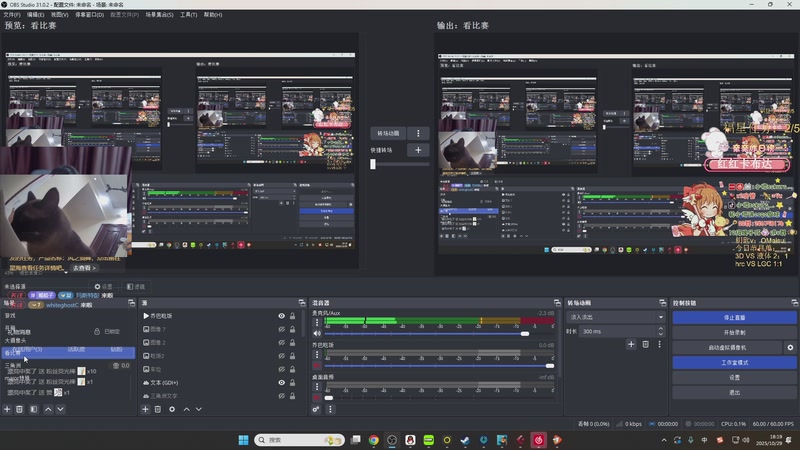The image size is (800, 450).
Task: Show the 图像 7 source with its eye icon
Action: 281,329
